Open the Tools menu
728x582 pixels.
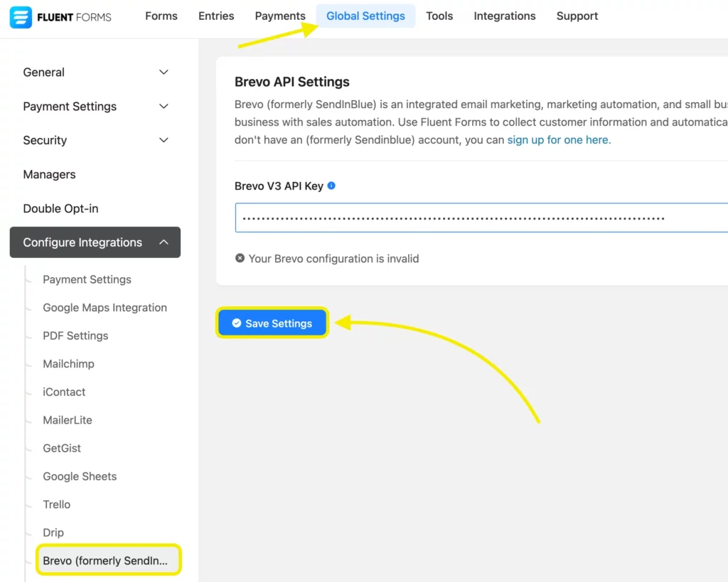(439, 16)
